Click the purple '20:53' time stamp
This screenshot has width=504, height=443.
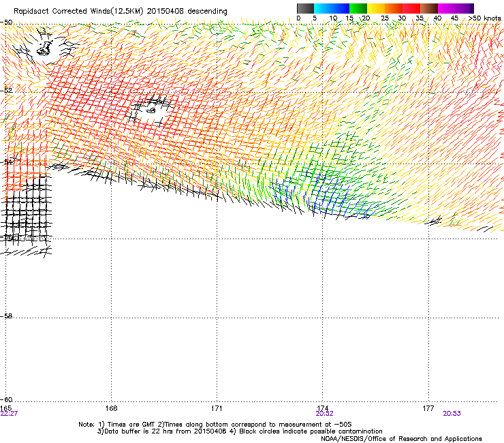point(452,414)
